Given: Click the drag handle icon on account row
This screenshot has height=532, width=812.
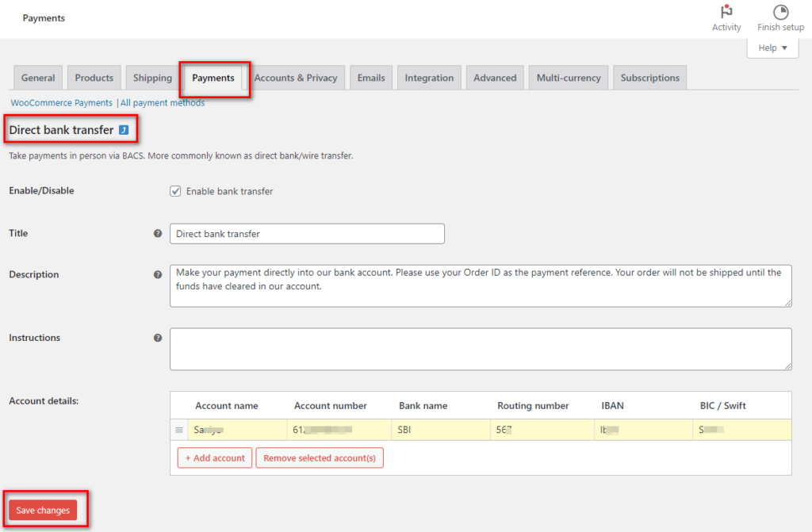Looking at the screenshot, I should [x=179, y=430].
